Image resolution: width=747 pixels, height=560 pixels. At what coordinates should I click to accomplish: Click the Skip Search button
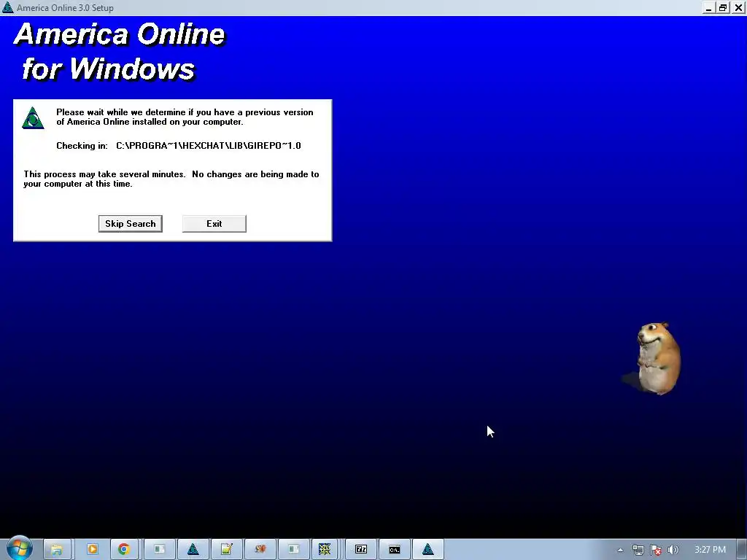click(x=130, y=224)
